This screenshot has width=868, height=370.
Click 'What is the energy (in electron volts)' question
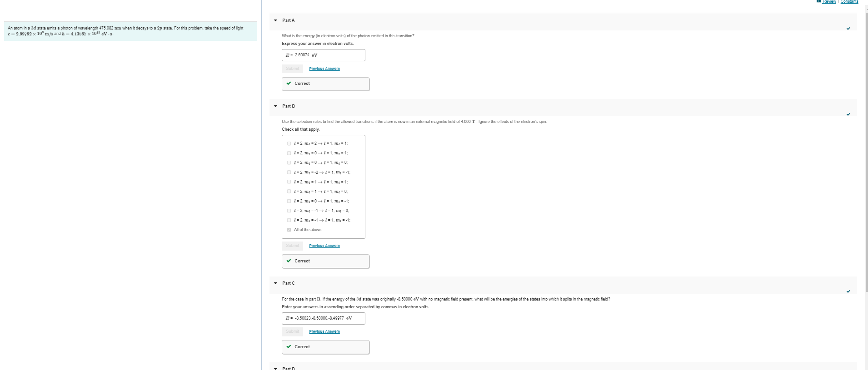(348, 36)
